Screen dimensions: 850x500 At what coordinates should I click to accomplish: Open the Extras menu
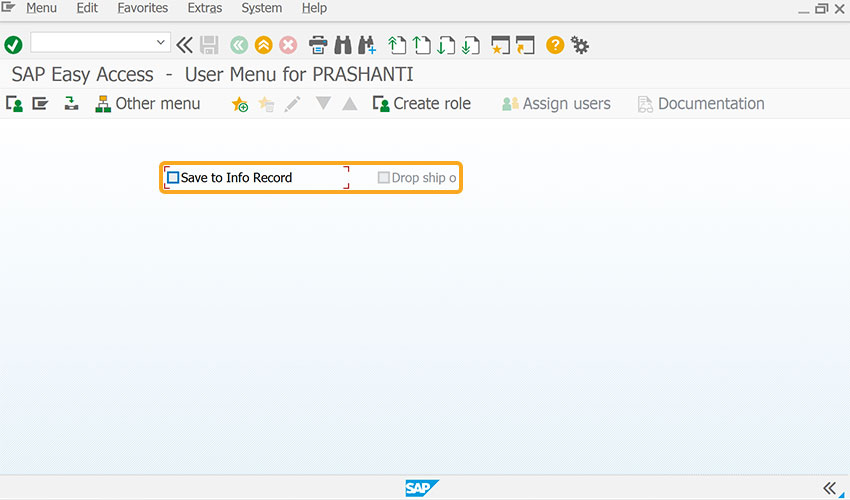coord(204,8)
